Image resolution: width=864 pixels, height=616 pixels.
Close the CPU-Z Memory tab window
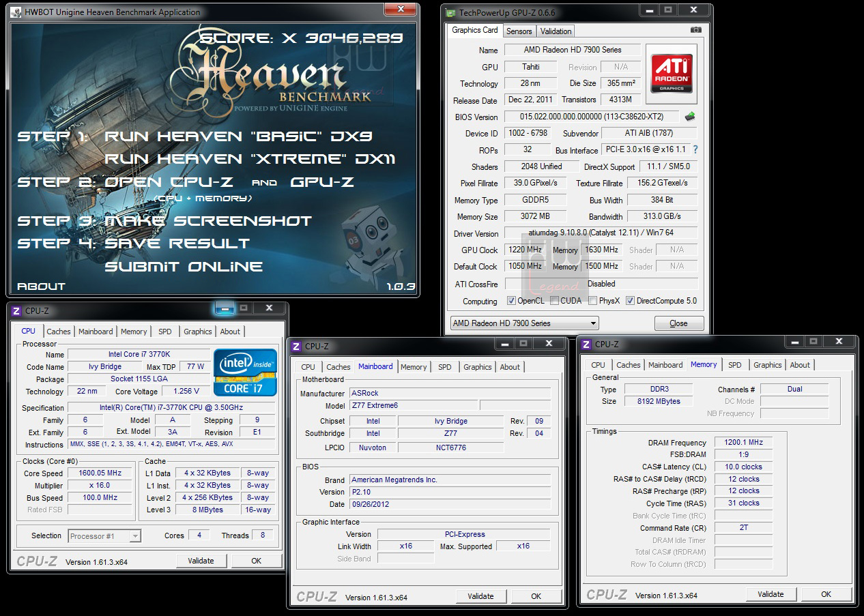click(840, 341)
